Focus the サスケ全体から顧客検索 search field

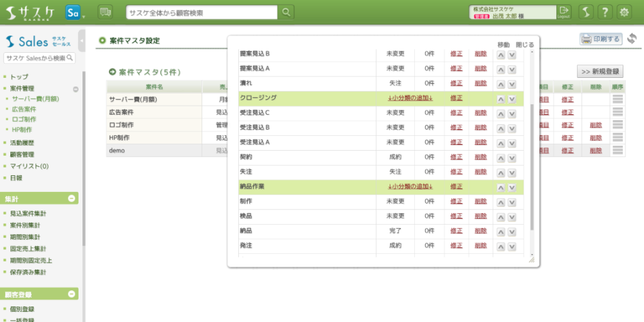pyautogui.click(x=202, y=12)
